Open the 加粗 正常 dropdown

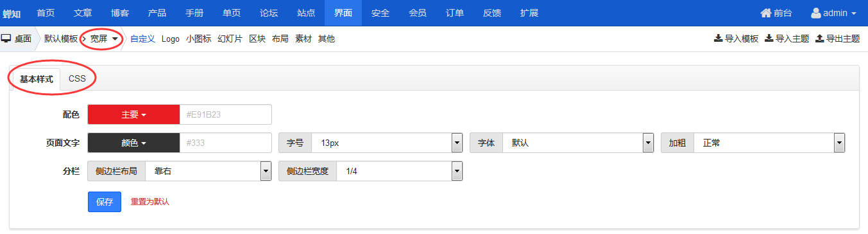click(769, 143)
